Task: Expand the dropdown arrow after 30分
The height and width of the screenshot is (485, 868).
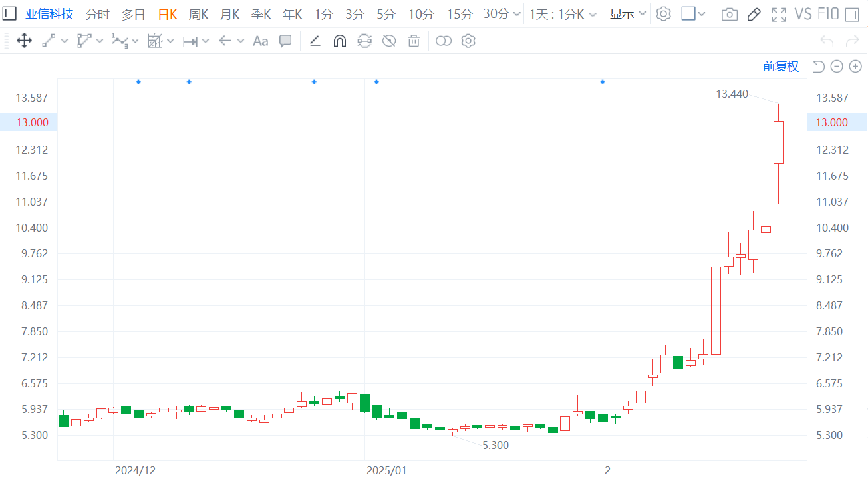Action: tap(516, 14)
